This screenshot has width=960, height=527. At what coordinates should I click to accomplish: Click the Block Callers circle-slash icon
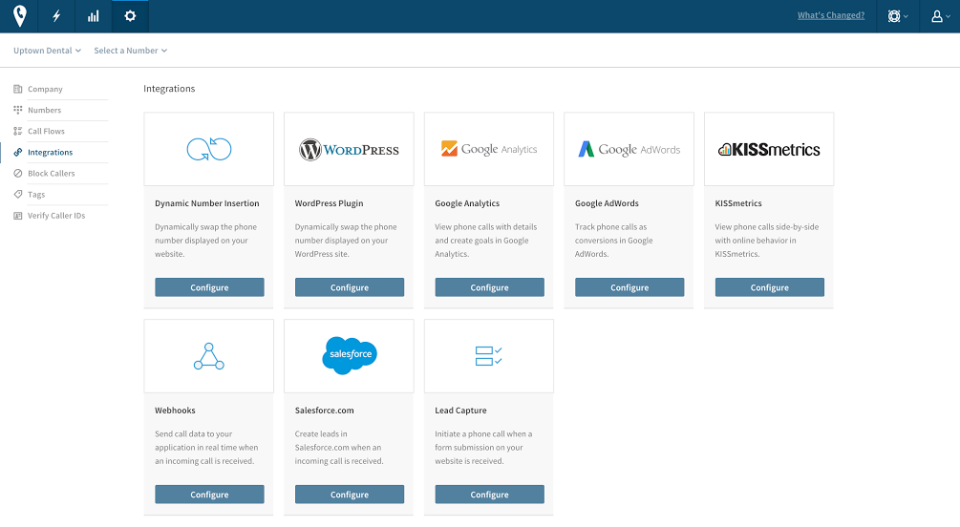coord(18,173)
